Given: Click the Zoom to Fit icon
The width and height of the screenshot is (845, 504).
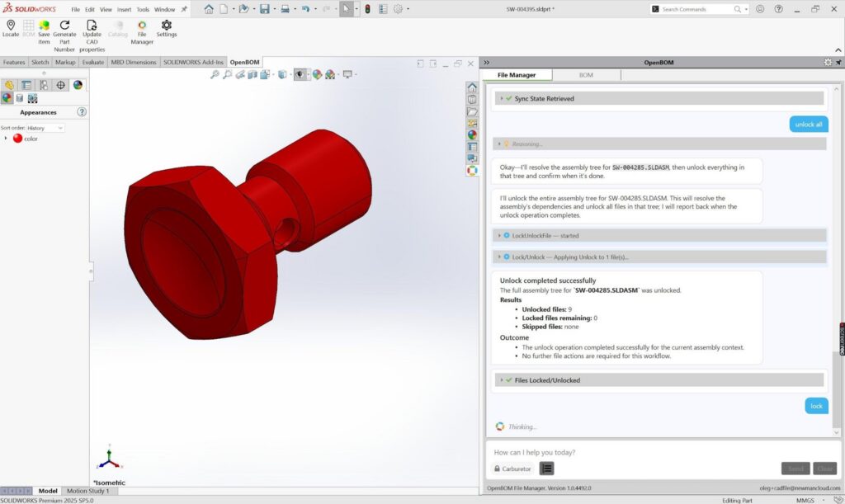Looking at the screenshot, I should [215, 74].
